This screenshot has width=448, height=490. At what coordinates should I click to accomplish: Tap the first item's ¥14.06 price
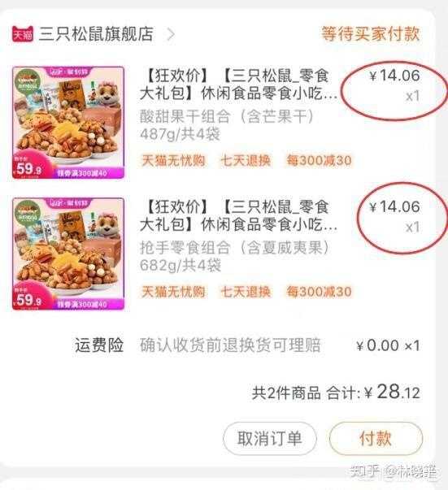coord(394,76)
